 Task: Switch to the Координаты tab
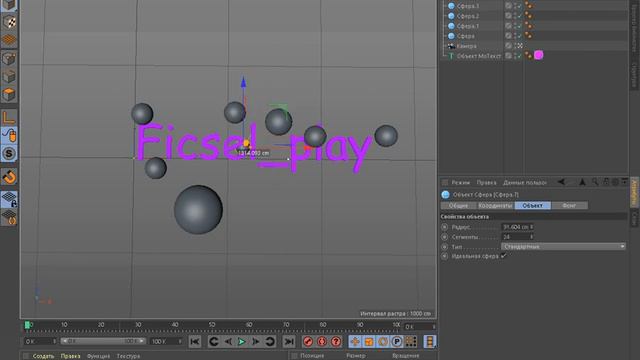496,206
